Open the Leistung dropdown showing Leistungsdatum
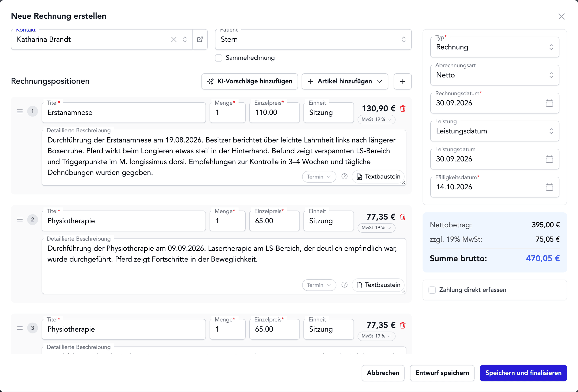The height and width of the screenshot is (392, 578). [x=495, y=131]
